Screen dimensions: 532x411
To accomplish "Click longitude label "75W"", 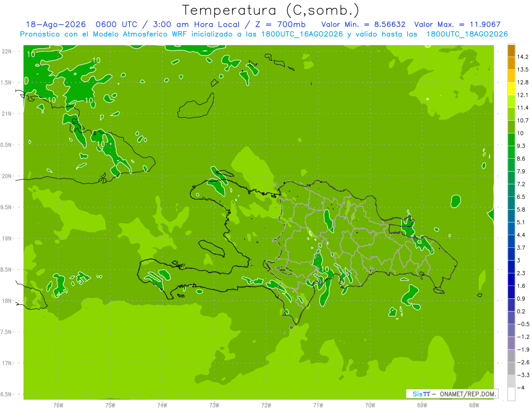I will [x=110, y=405].
